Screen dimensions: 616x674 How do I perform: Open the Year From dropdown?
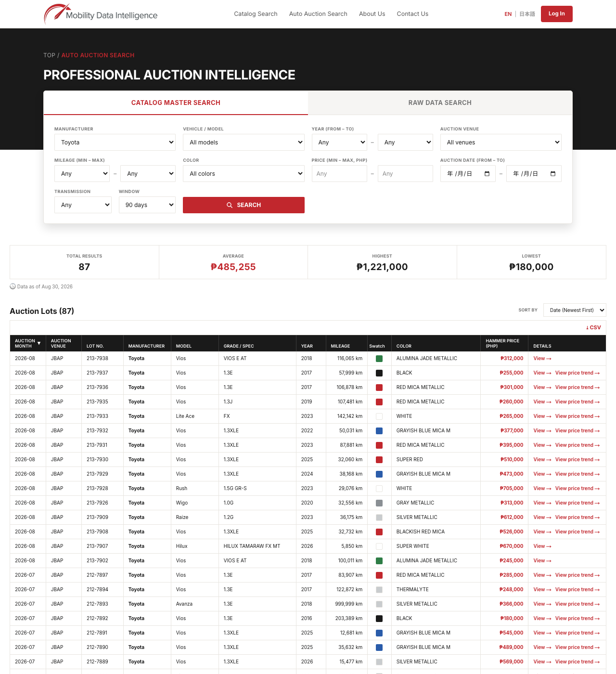339,143
